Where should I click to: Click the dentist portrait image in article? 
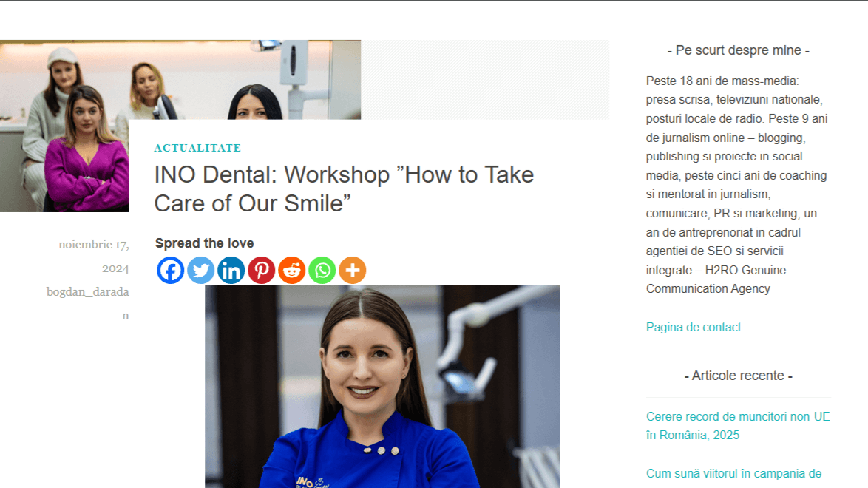[382, 387]
